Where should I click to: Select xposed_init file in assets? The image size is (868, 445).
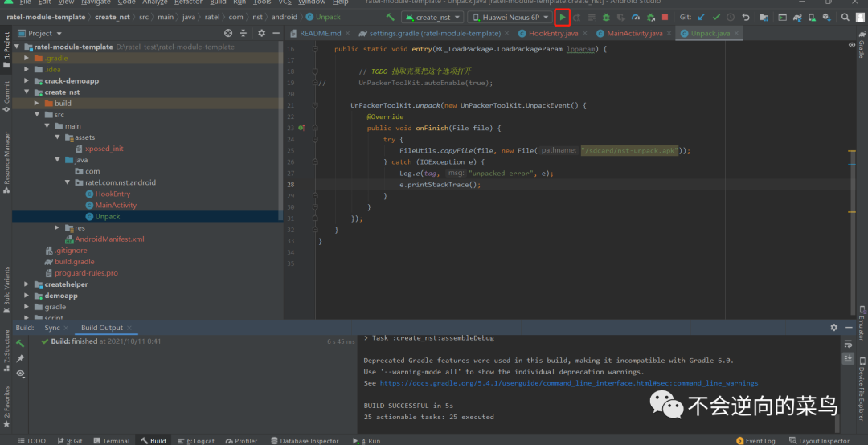pos(99,149)
